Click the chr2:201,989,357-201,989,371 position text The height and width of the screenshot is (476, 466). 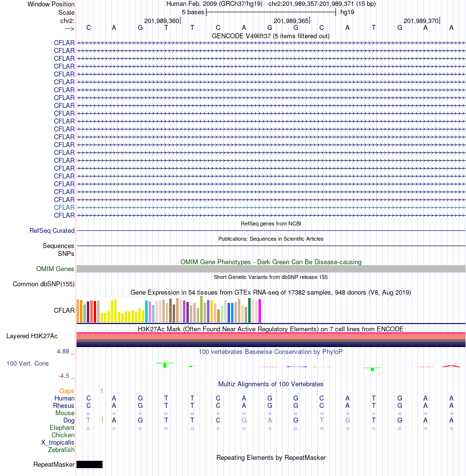pyautogui.click(x=322, y=4)
